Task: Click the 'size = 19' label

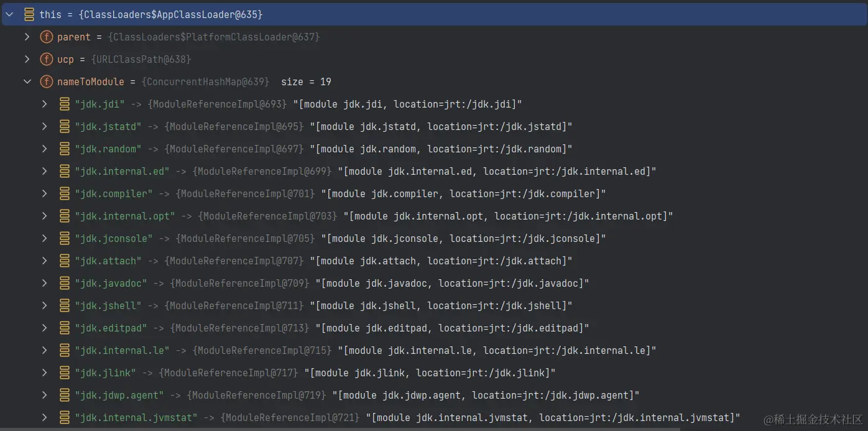Action: click(306, 82)
